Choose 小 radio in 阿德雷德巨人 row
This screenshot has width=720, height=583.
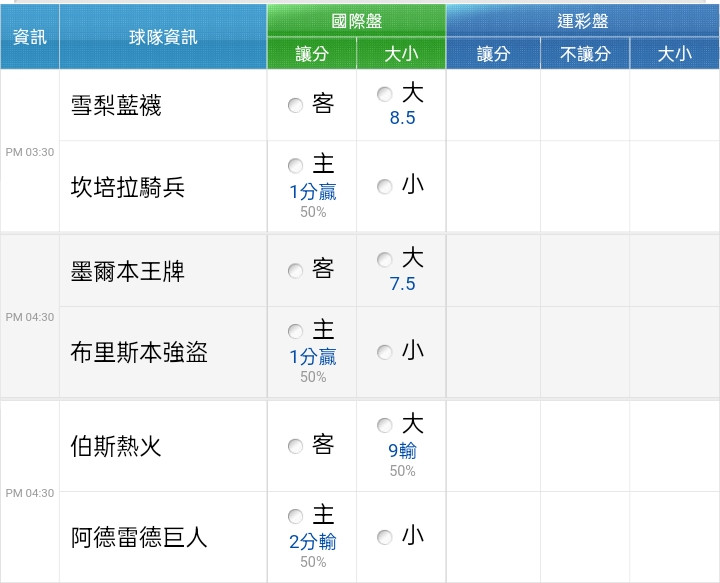click(385, 537)
